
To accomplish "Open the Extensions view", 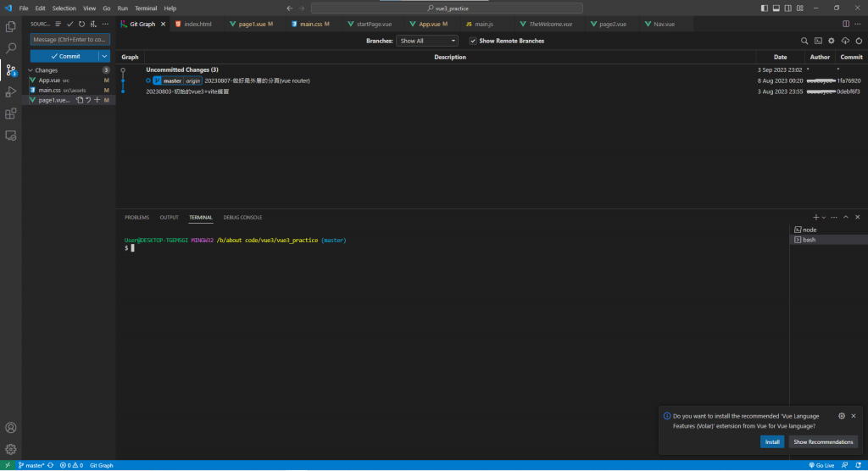I will click(10, 114).
